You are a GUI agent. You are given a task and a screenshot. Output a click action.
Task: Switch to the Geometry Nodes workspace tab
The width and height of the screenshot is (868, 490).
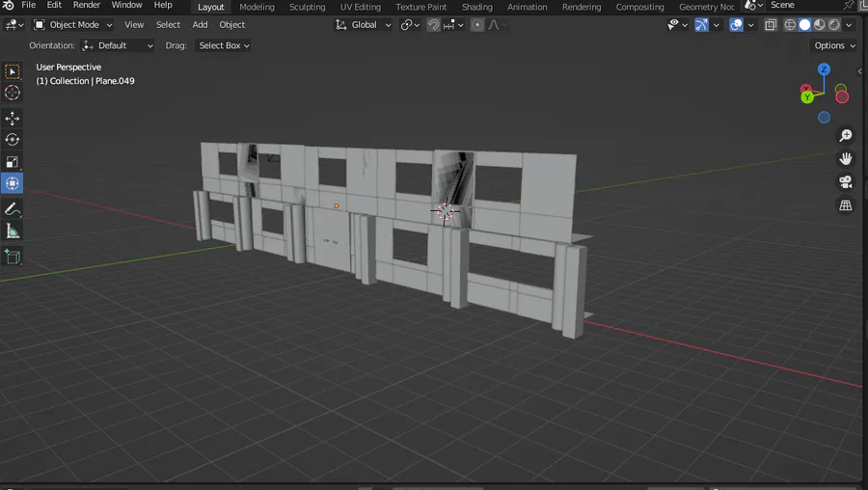coord(707,7)
